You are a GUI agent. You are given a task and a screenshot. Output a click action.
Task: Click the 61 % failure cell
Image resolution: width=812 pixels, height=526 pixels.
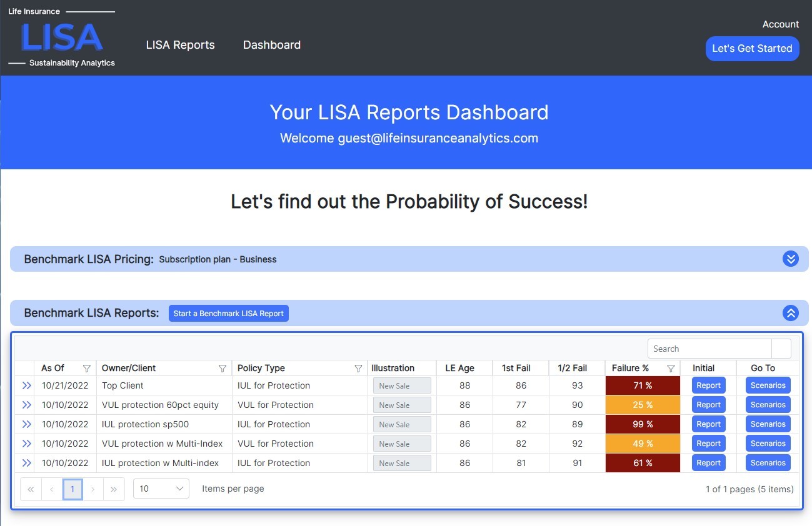(x=643, y=463)
